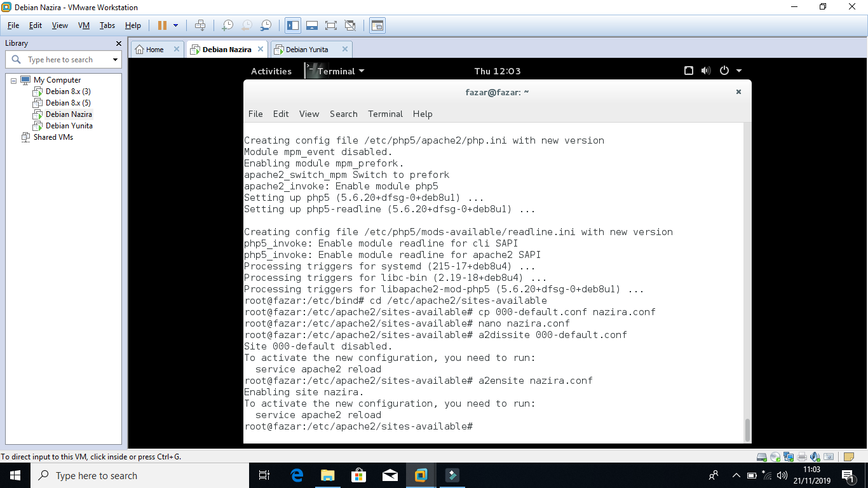868x488 pixels.
Task: Open the terminal File menu
Action: pos(255,114)
